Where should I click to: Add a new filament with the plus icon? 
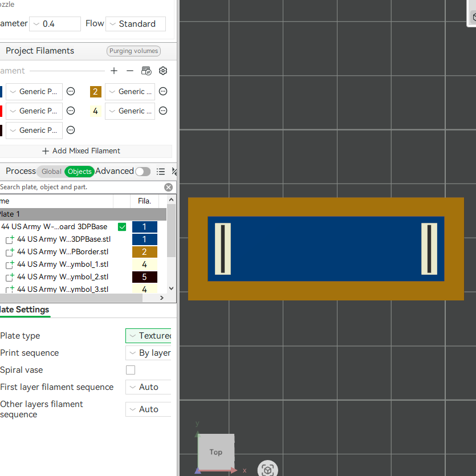(114, 71)
